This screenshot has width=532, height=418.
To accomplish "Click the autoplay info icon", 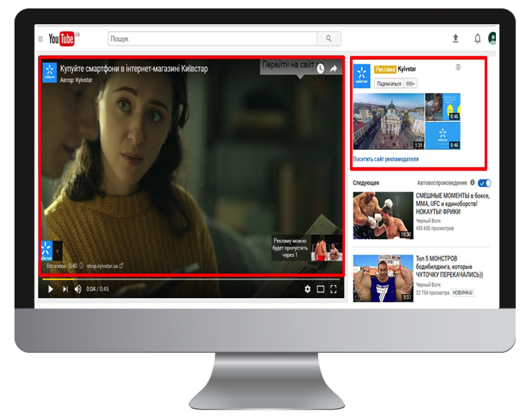I will click(x=472, y=183).
